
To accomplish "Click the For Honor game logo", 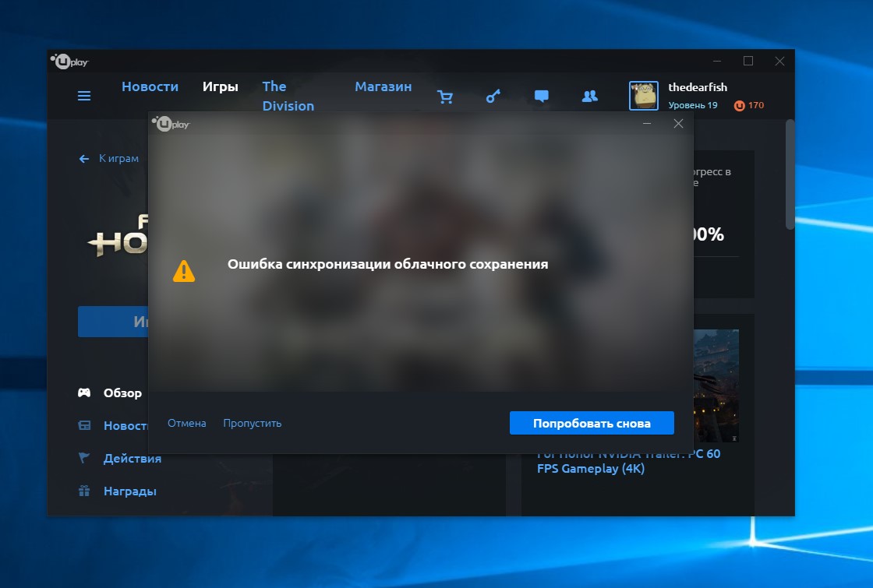I will point(118,237).
